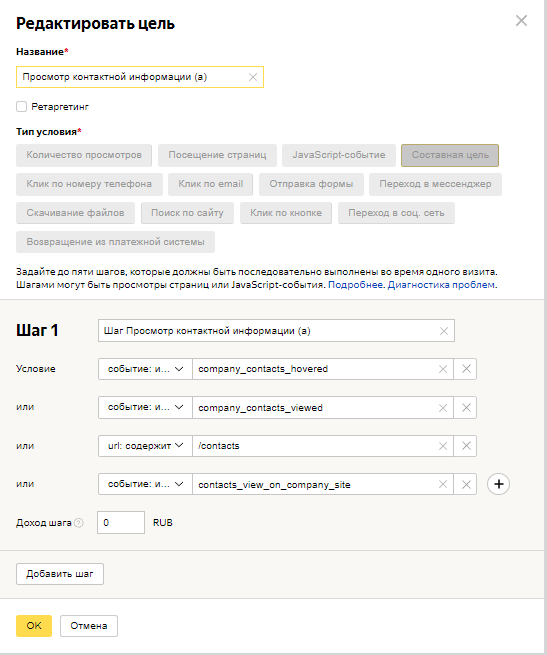
Task: Enable the Ретаргетинг checkbox
Action: 21,107
